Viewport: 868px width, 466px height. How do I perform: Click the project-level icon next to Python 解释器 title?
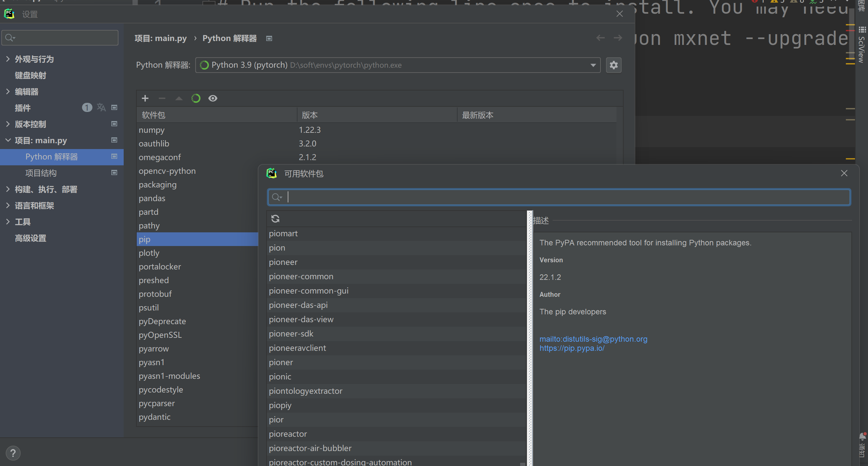pos(269,38)
